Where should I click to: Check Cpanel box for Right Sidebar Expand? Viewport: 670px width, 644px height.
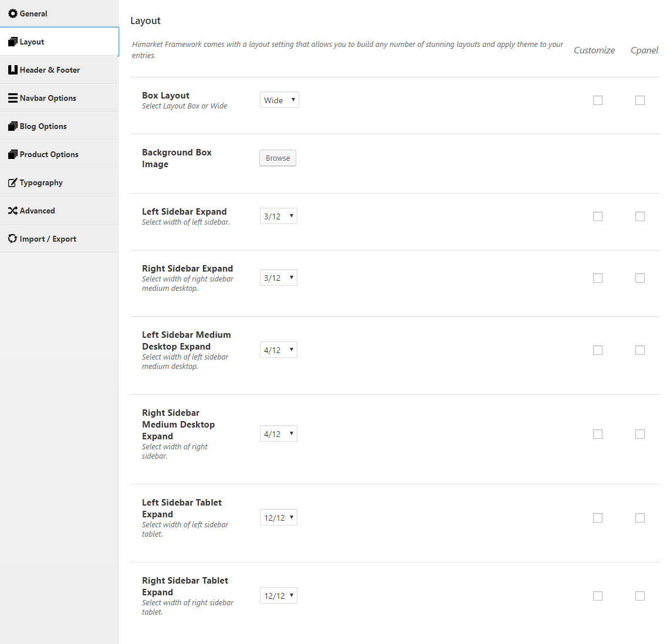coord(640,278)
